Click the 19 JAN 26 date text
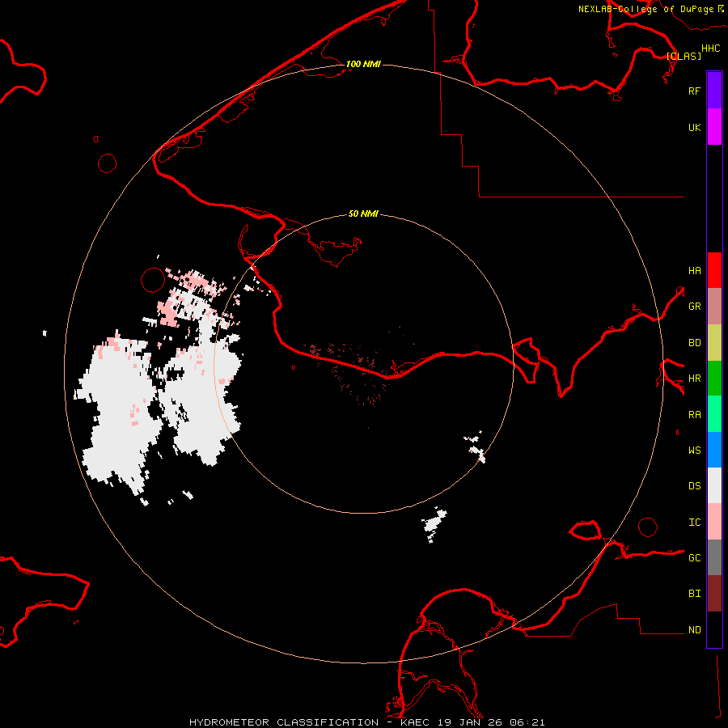 coord(470,722)
